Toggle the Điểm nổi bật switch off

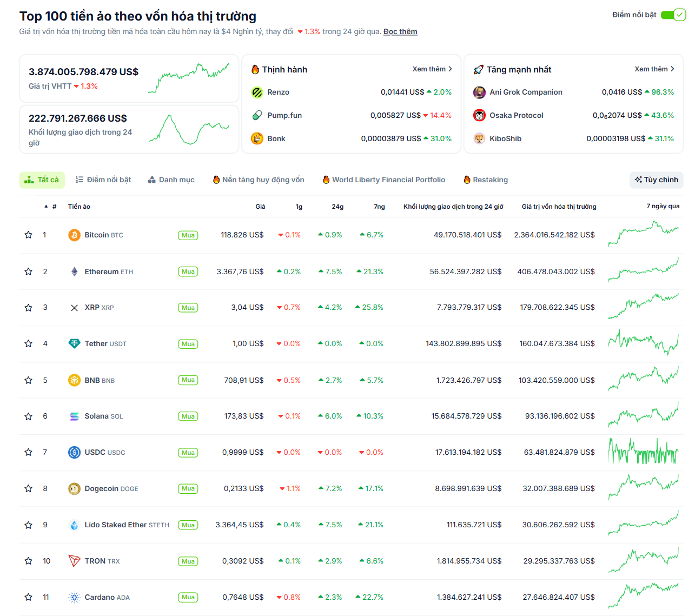[x=673, y=15]
